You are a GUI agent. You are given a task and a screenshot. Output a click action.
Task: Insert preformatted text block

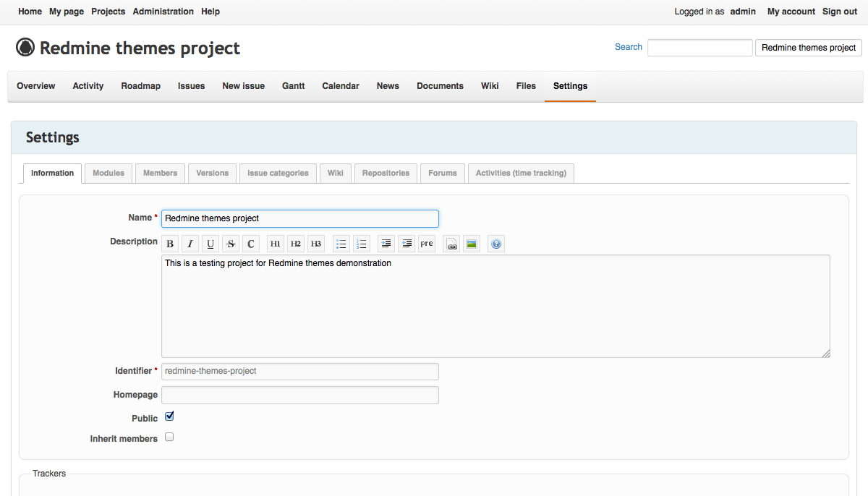(427, 244)
